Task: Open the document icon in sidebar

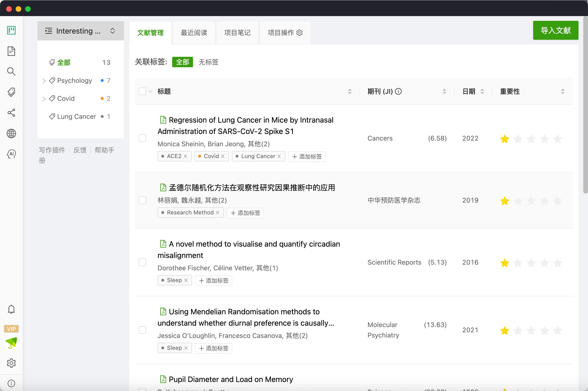Action: click(x=11, y=51)
